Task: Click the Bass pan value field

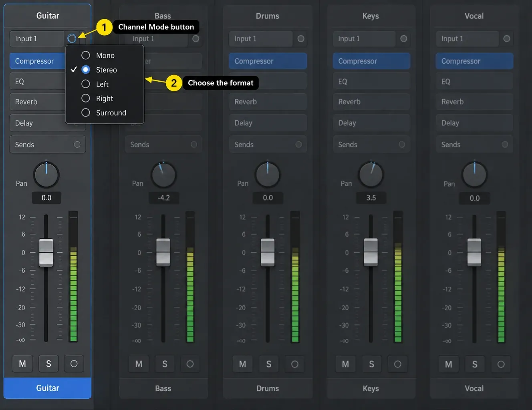Action: (163, 198)
